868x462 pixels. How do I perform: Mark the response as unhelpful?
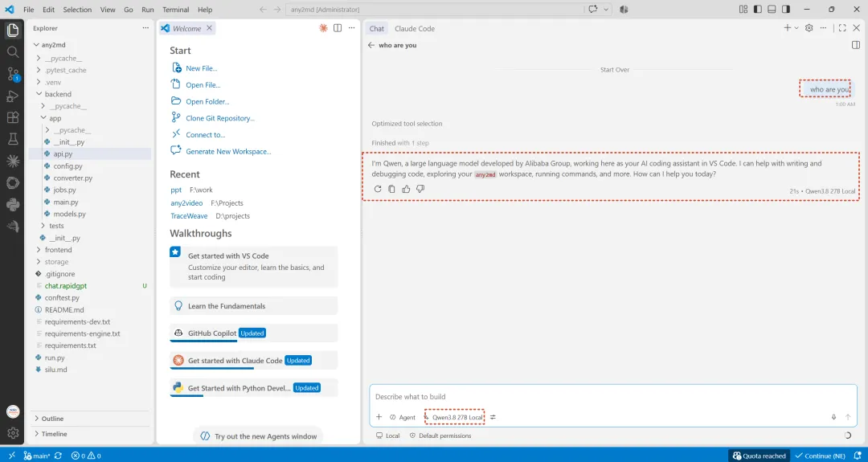(420, 190)
